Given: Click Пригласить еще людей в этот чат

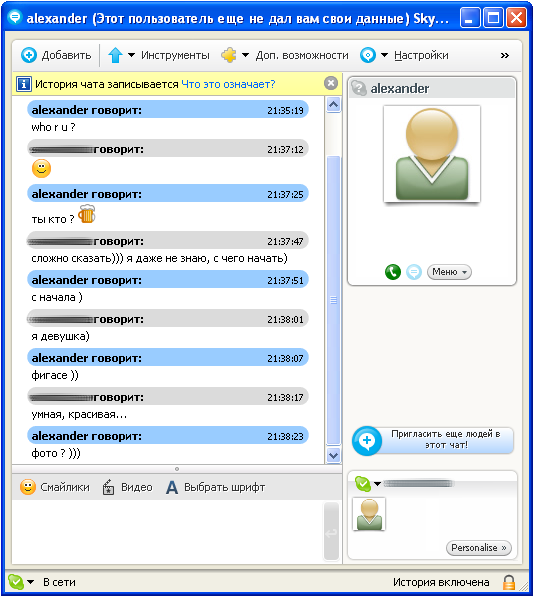Looking at the screenshot, I should (x=433, y=440).
